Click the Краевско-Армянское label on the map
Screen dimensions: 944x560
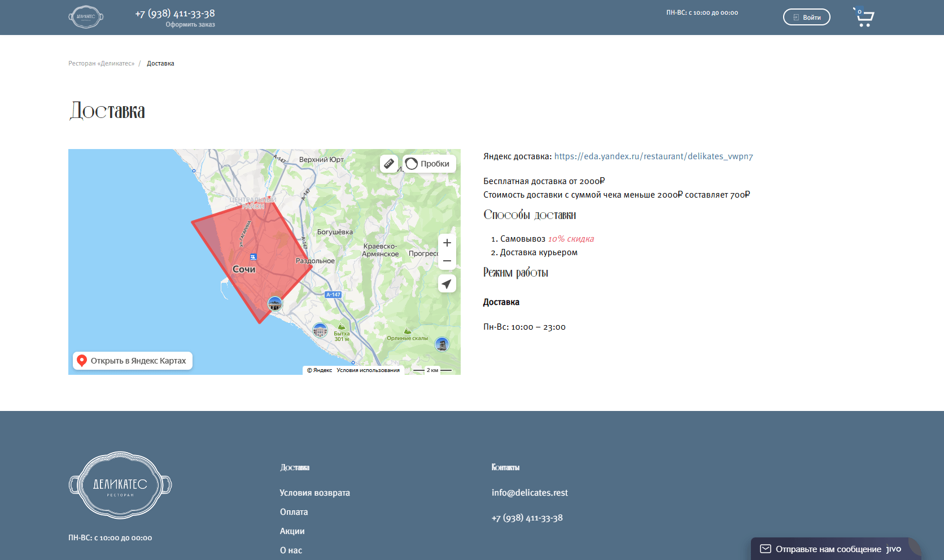click(380, 250)
